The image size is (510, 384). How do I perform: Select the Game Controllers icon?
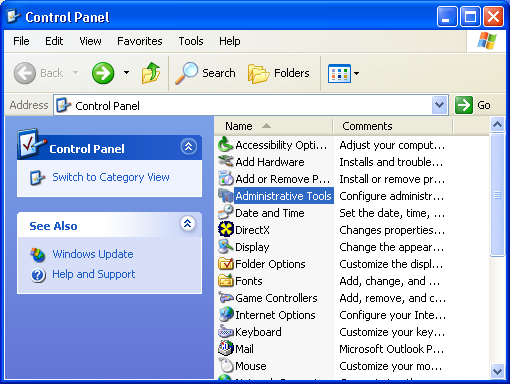pos(226,298)
